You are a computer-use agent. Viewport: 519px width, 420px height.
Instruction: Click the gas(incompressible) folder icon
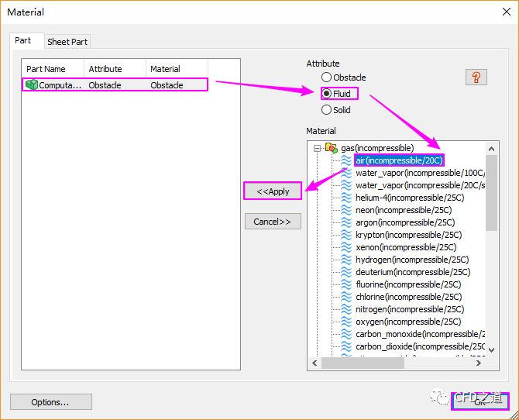pyautogui.click(x=331, y=148)
